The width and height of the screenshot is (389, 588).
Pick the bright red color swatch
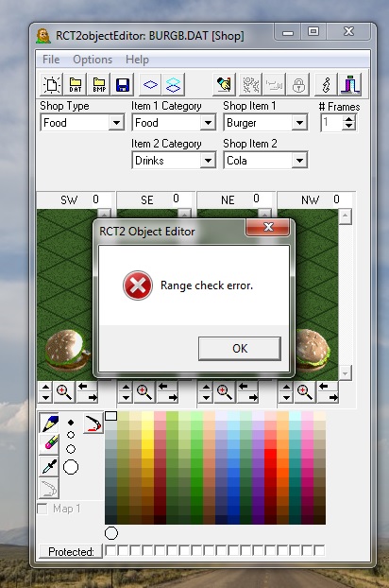[x=270, y=454]
